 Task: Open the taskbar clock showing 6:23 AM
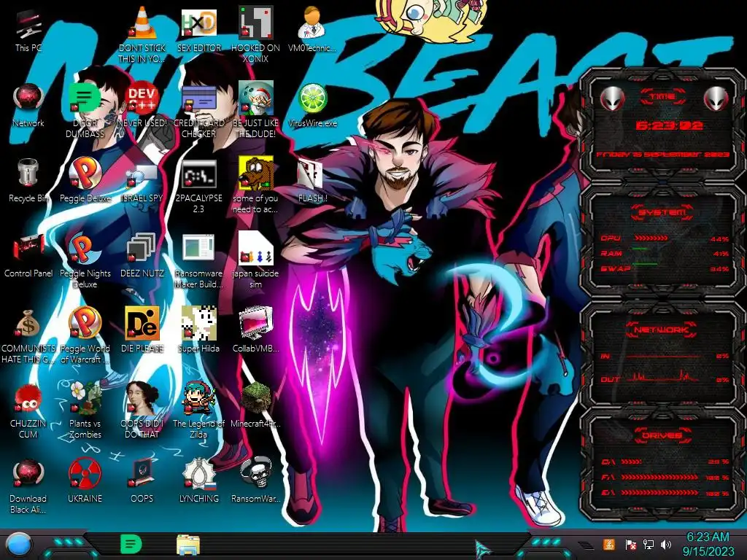tap(708, 544)
